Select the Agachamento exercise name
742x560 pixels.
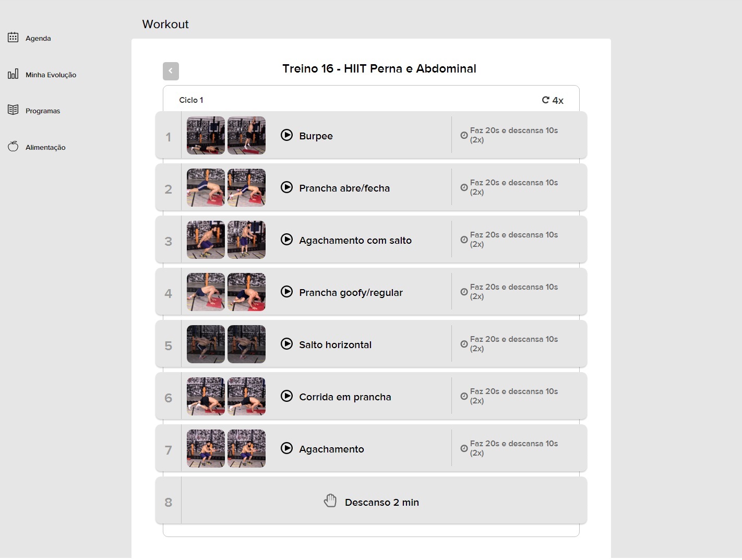(331, 449)
